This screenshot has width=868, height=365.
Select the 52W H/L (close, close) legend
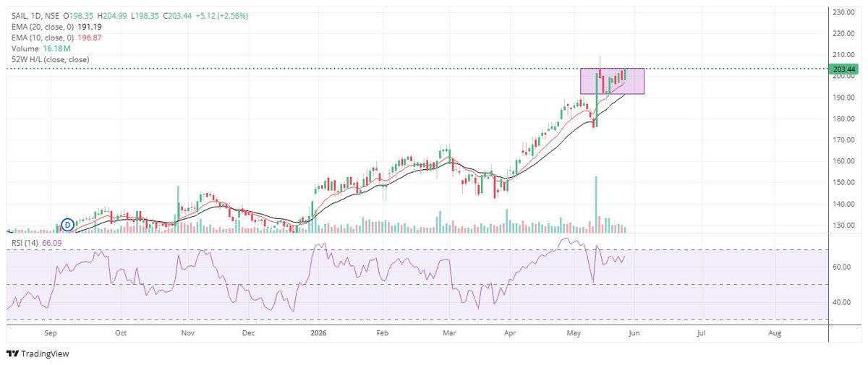[49, 59]
